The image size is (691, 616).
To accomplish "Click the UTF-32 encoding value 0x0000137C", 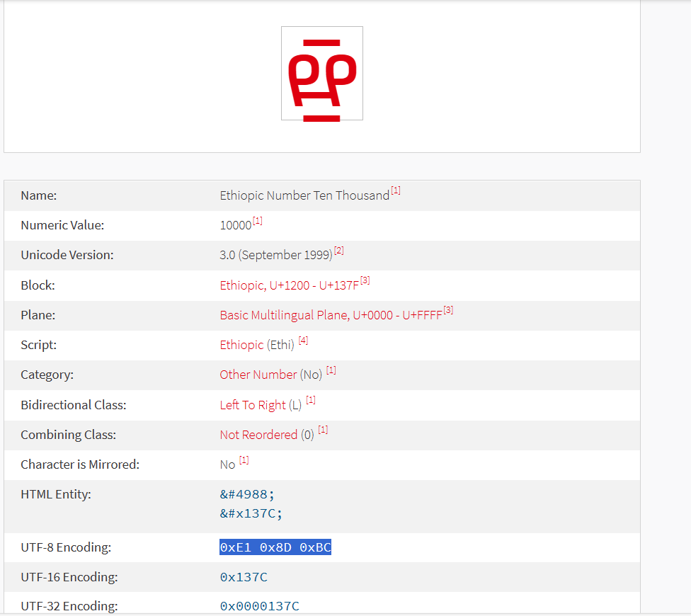I will [x=259, y=606].
